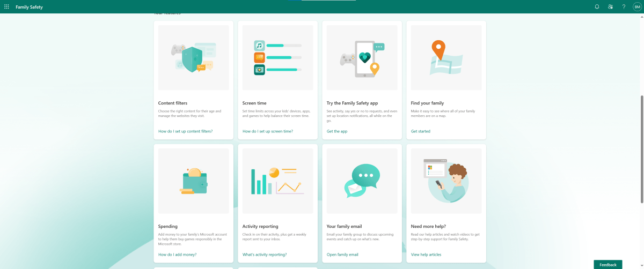Select the 'Screen time' card title

(x=254, y=103)
